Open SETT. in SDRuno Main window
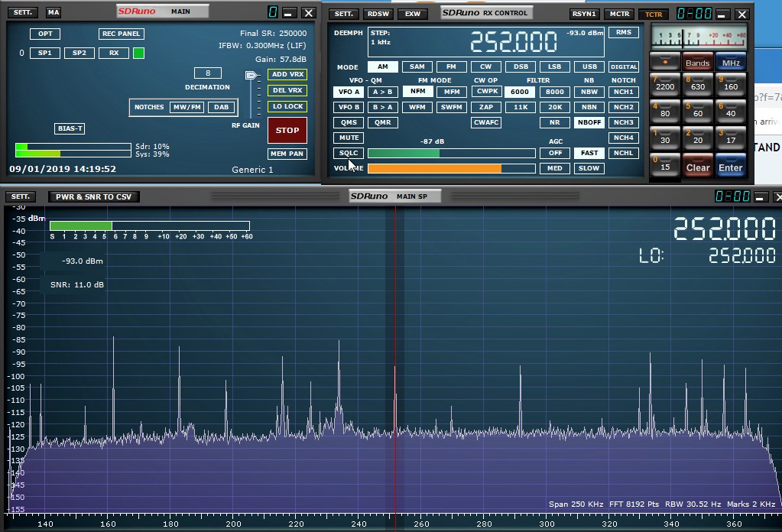Image resolution: width=782 pixels, height=532 pixels. tap(22, 12)
